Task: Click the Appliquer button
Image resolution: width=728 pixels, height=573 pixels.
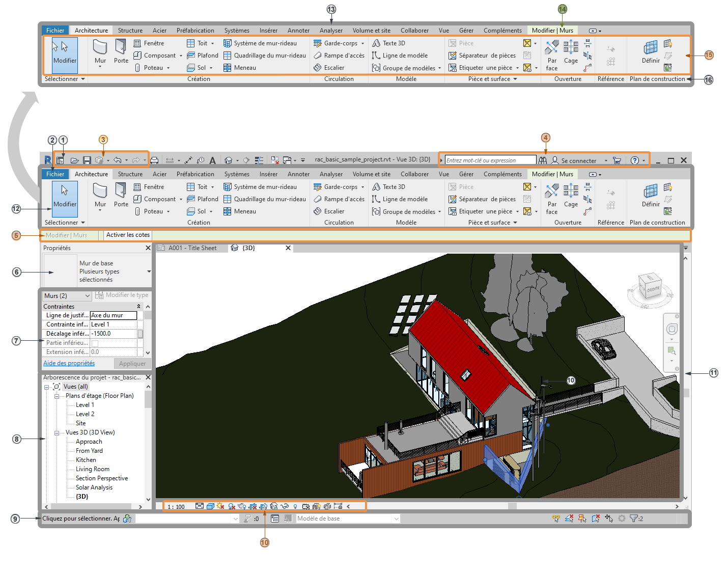Action: coord(132,364)
